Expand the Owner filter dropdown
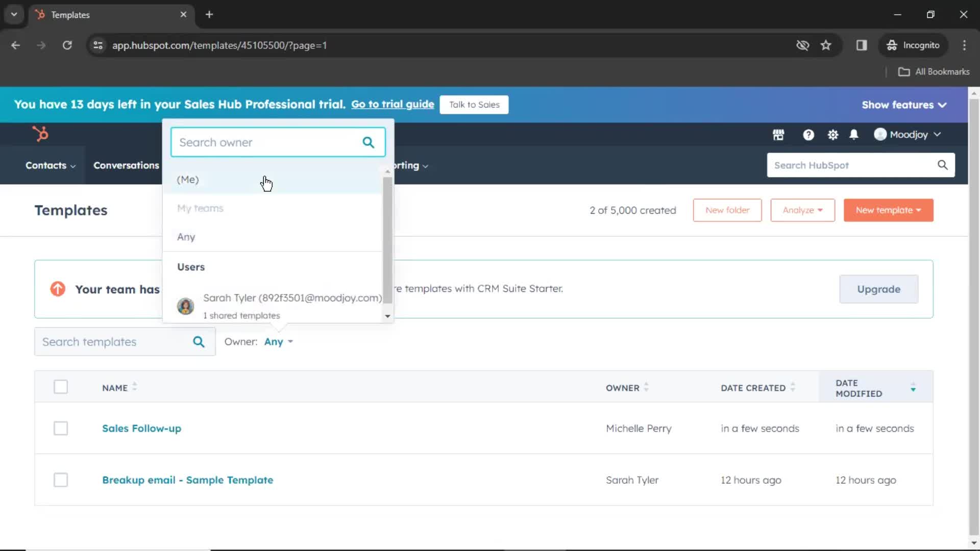 [x=278, y=341]
